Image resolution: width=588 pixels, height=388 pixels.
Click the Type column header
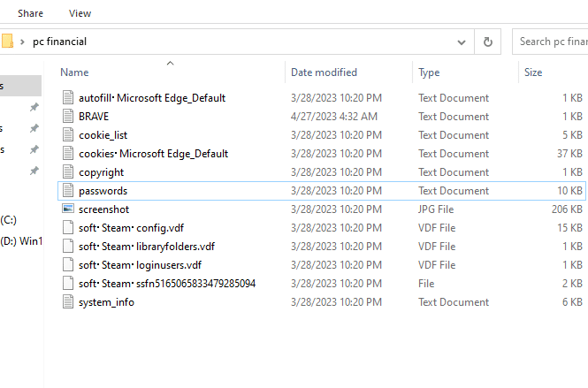point(429,72)
